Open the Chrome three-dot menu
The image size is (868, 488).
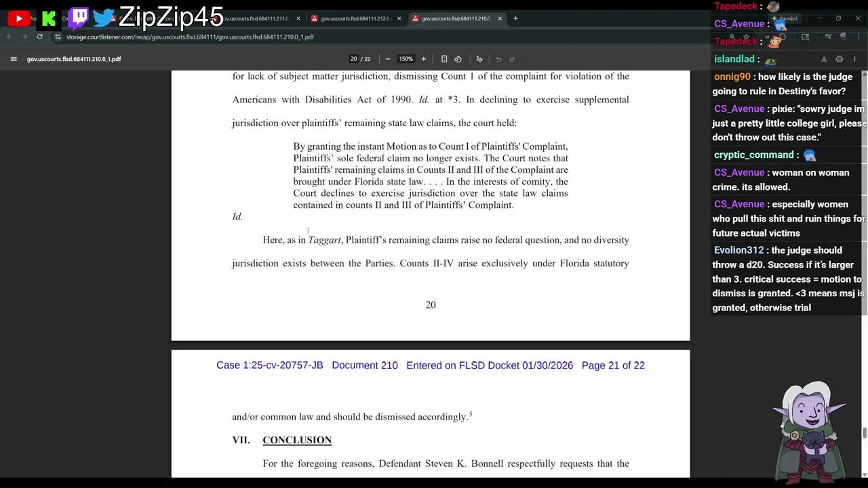click(x=858, y=37)
